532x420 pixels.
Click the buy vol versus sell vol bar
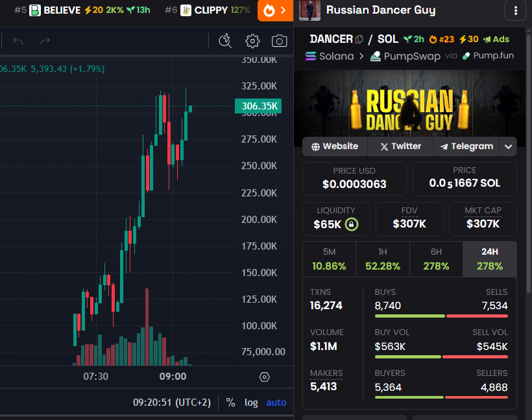click(x=441, y=356)
